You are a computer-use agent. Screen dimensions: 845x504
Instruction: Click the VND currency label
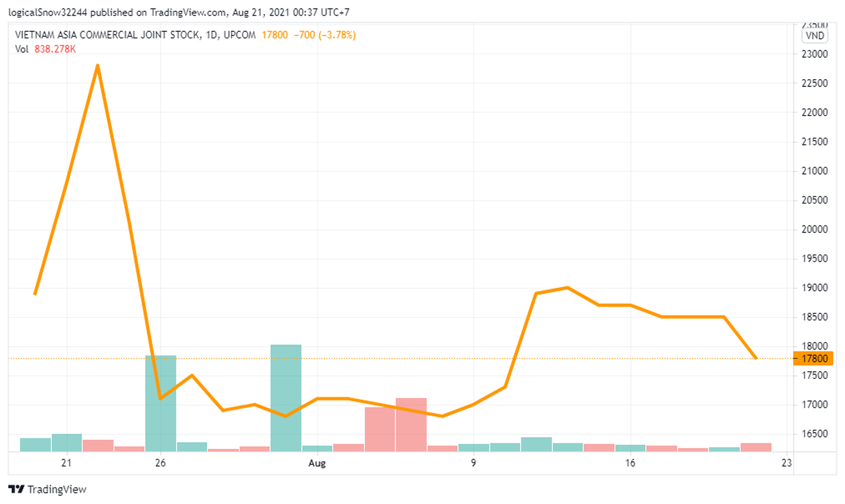point(814,35)
